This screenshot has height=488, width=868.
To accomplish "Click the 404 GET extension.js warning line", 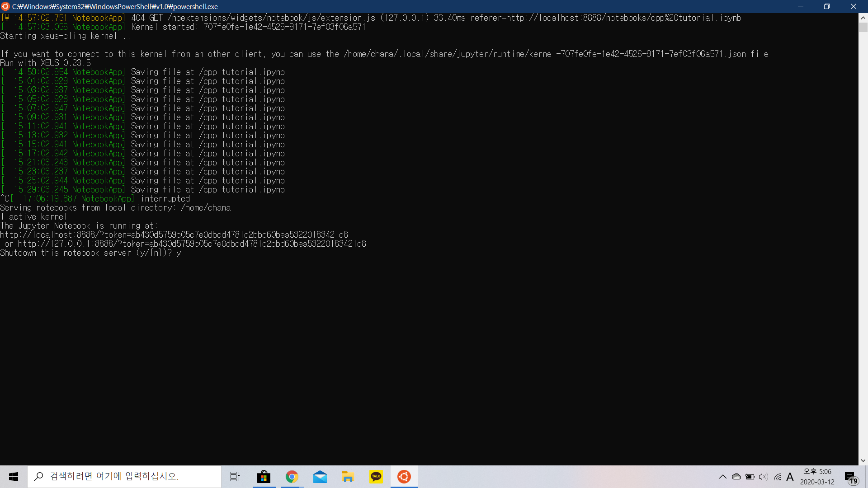I will [x=371, y=18].
